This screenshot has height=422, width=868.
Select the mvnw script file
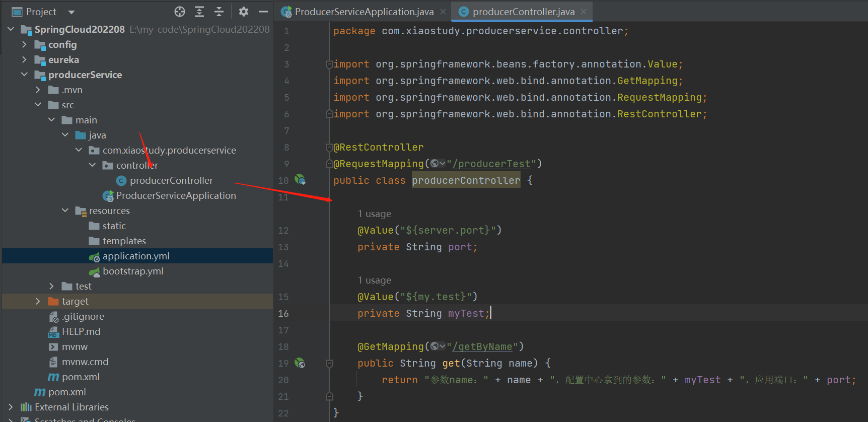coord(75,346)
